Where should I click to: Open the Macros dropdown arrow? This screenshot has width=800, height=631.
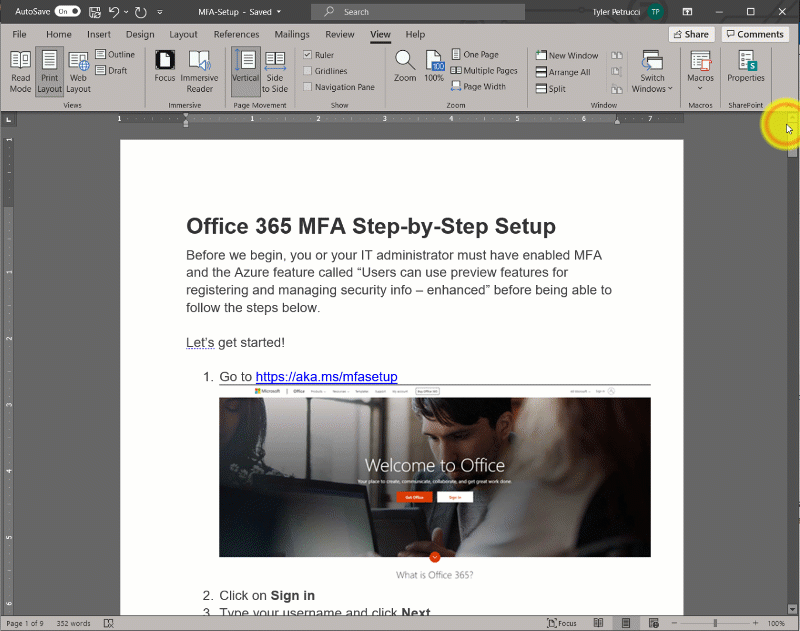(x=700, y=89)
